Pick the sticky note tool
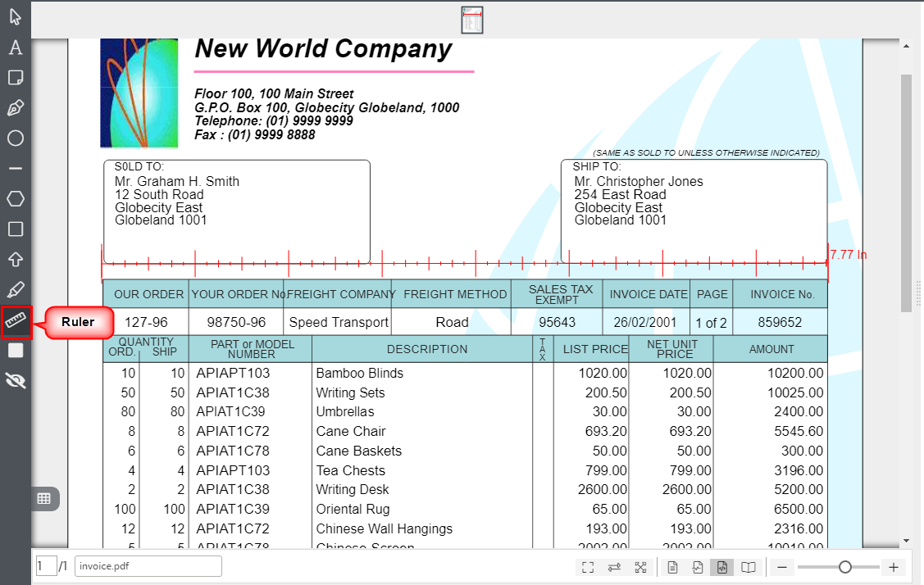 tap(16, 78)
